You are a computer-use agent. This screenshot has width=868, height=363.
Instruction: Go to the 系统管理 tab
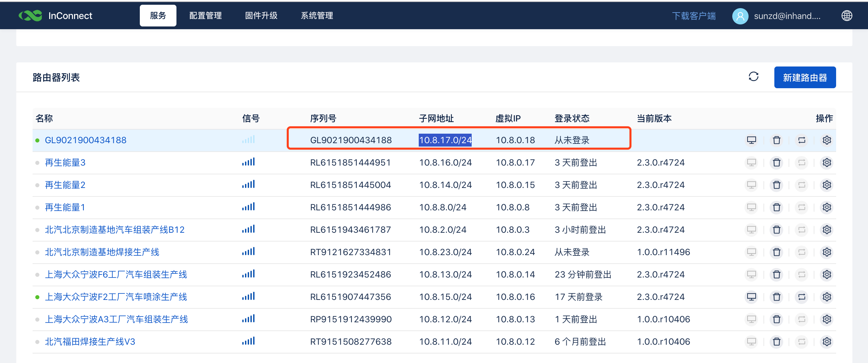click(x=317, y=16)
